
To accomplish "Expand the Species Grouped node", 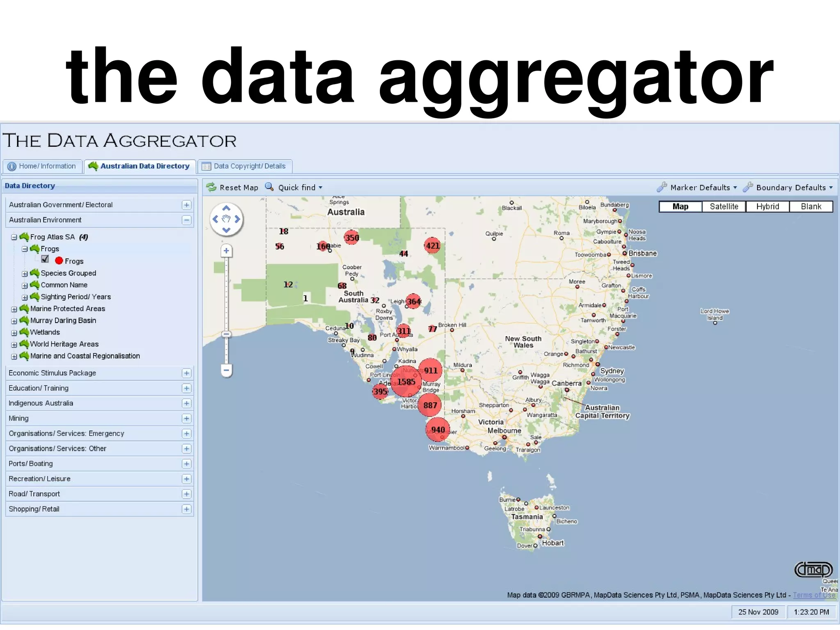I will [25, 274].
